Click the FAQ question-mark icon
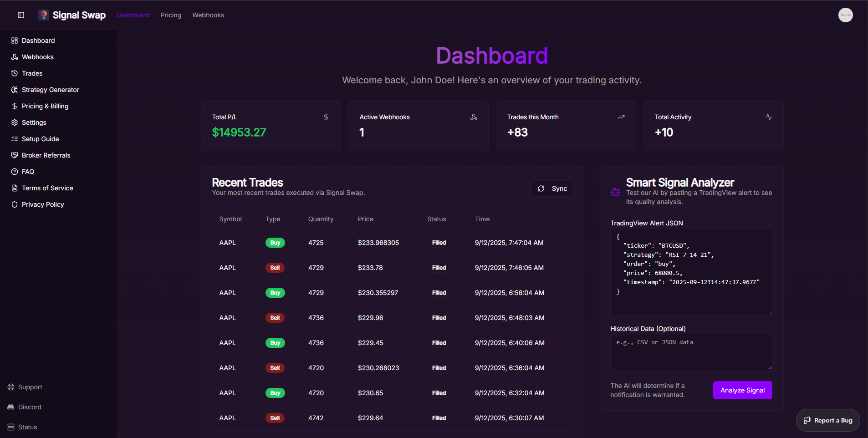Viewport: 868px width, 438px height. click(14, 171)
